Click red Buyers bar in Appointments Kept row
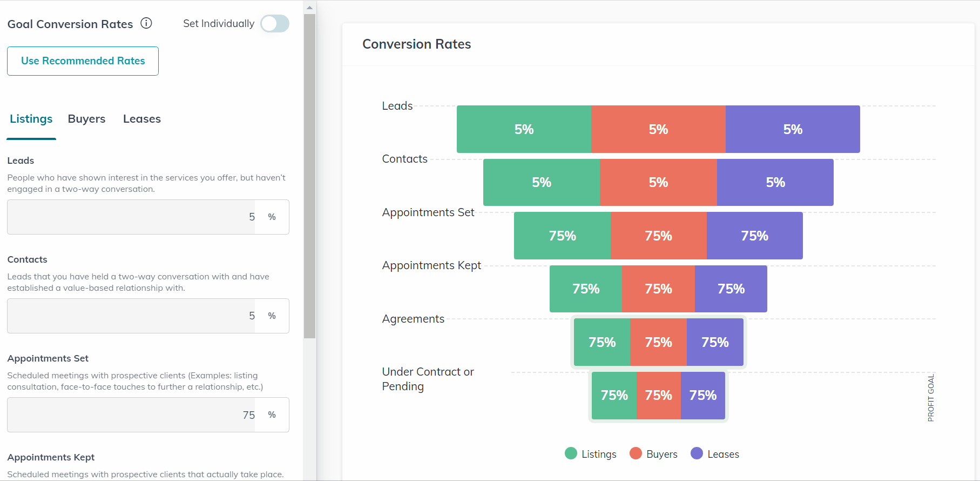Image resolution: width=980 pixels, height=481 pixels. [658, 289]
